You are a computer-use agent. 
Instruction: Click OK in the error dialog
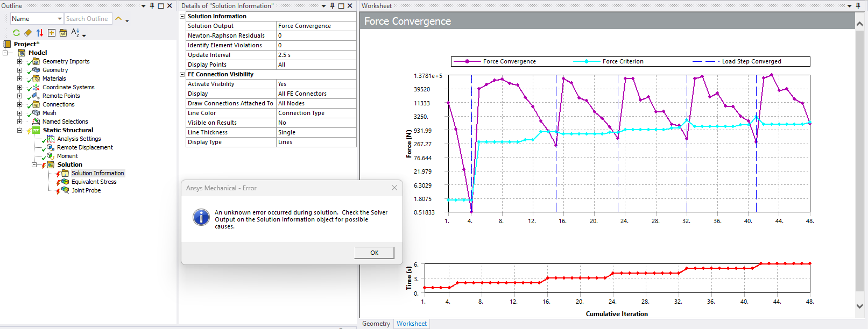pos(375,253)
